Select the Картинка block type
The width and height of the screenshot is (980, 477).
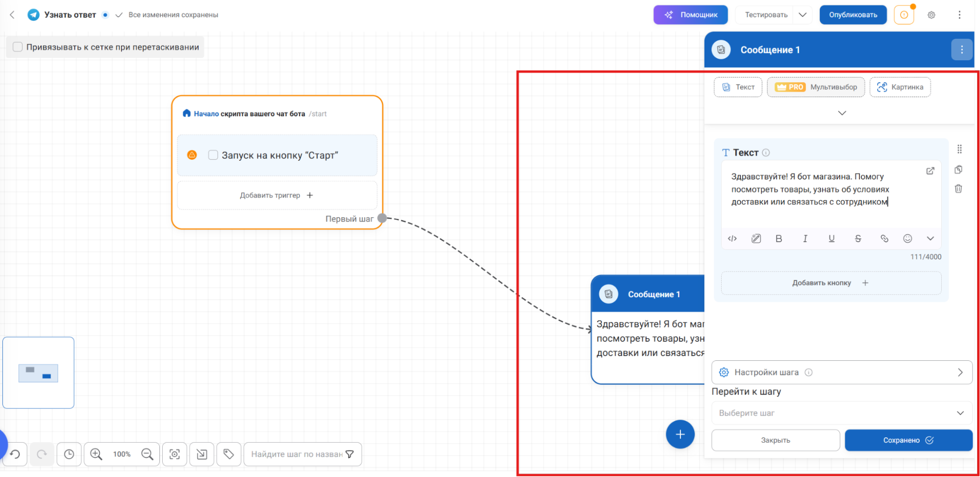tap(900, 87)
